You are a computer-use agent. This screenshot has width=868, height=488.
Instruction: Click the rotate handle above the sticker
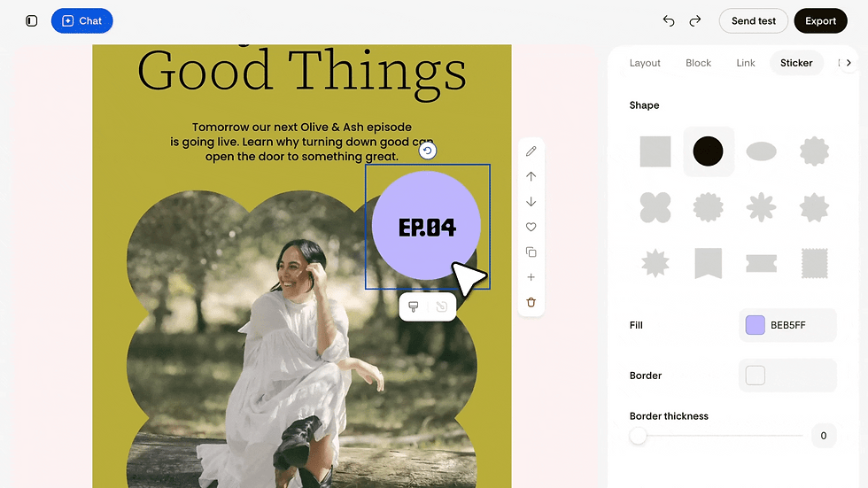coord(427,151)
